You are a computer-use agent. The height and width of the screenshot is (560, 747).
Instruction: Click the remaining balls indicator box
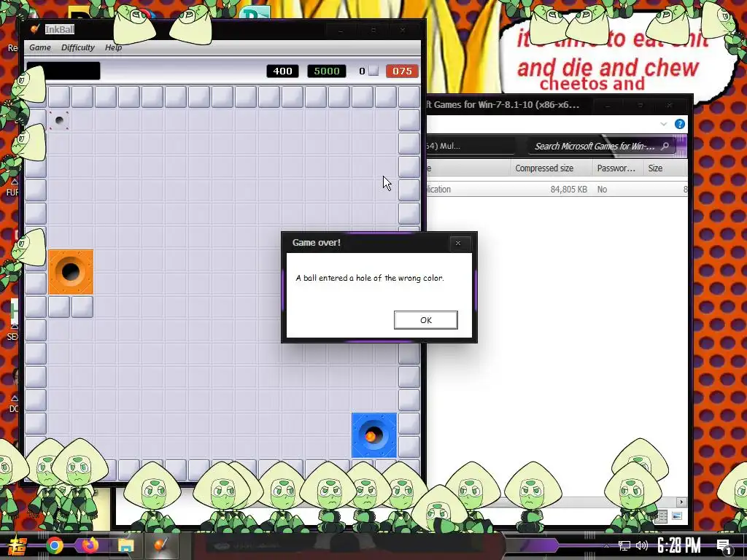373,71
